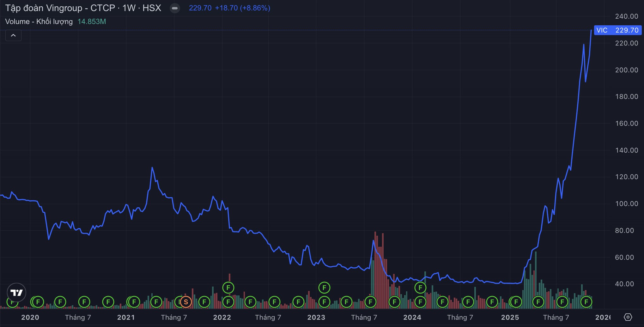Screen dimensions: 644x327
Task: Click the 2021 label on time axis
Action: (x=126, y=317)
